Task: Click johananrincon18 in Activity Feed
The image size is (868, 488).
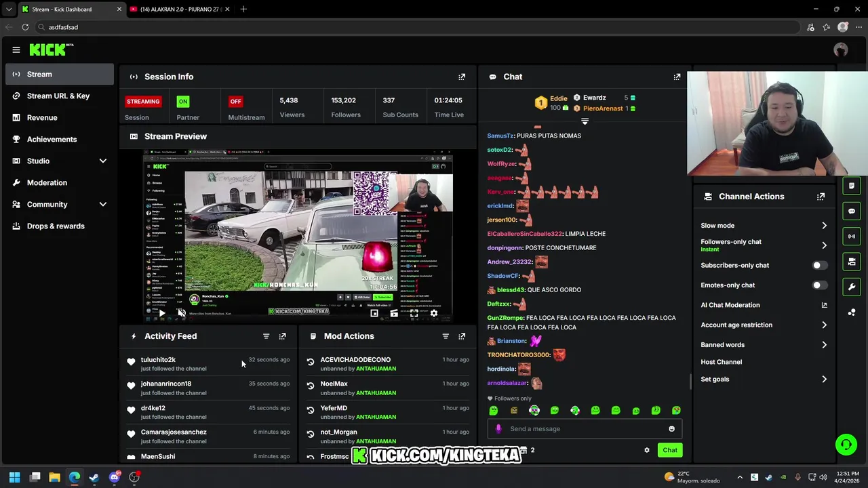Action: coord(166,384)
